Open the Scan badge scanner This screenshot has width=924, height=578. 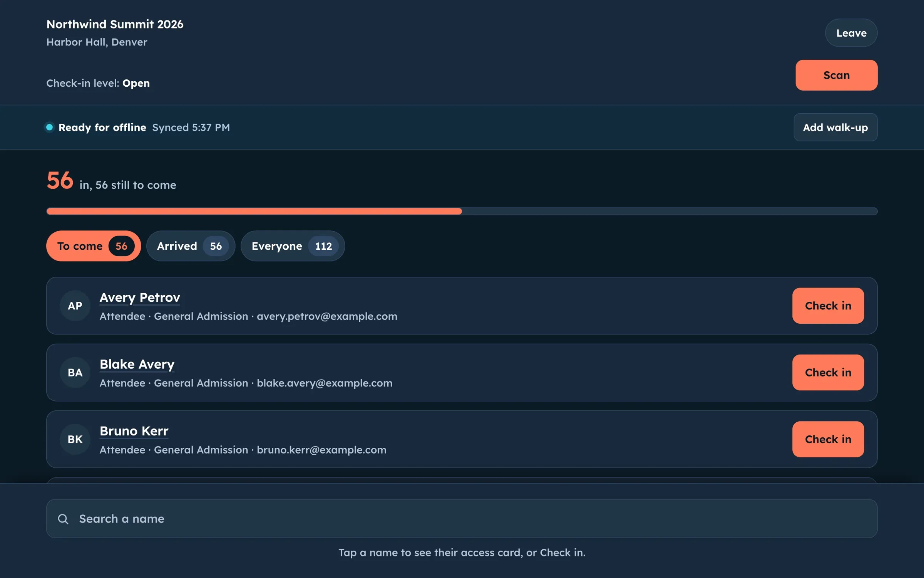[x=837, y=75]
